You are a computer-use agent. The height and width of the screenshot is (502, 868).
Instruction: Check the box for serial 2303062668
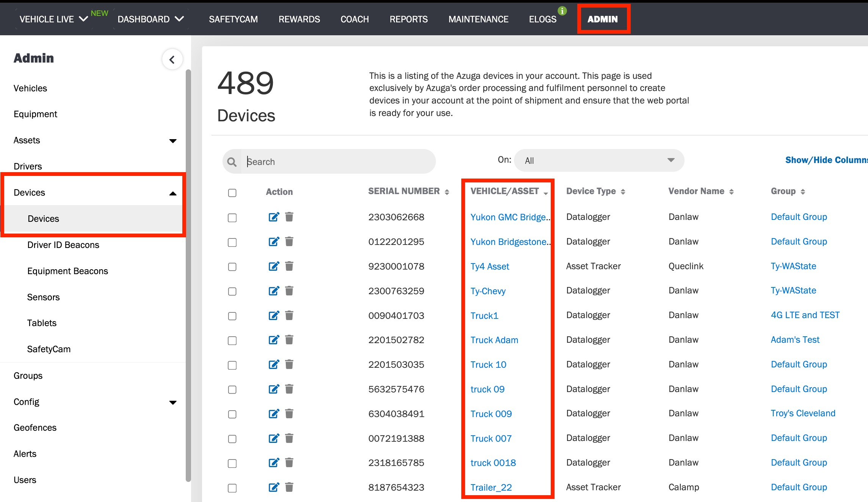pyautogui.click(x=232, y=218)
